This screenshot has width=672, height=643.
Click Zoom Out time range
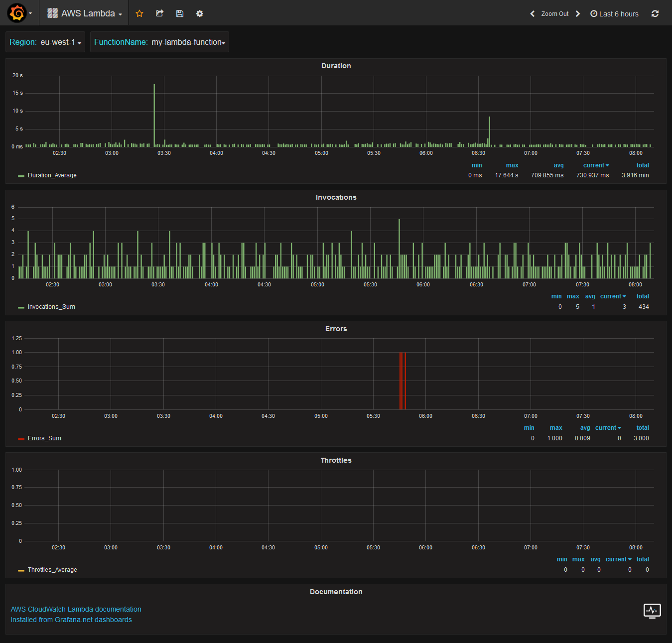555,14
